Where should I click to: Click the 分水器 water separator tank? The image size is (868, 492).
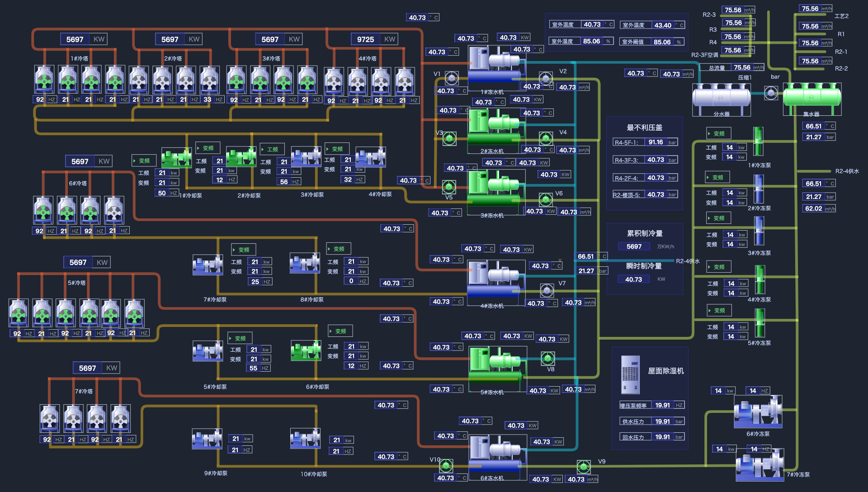click(721, 96)
